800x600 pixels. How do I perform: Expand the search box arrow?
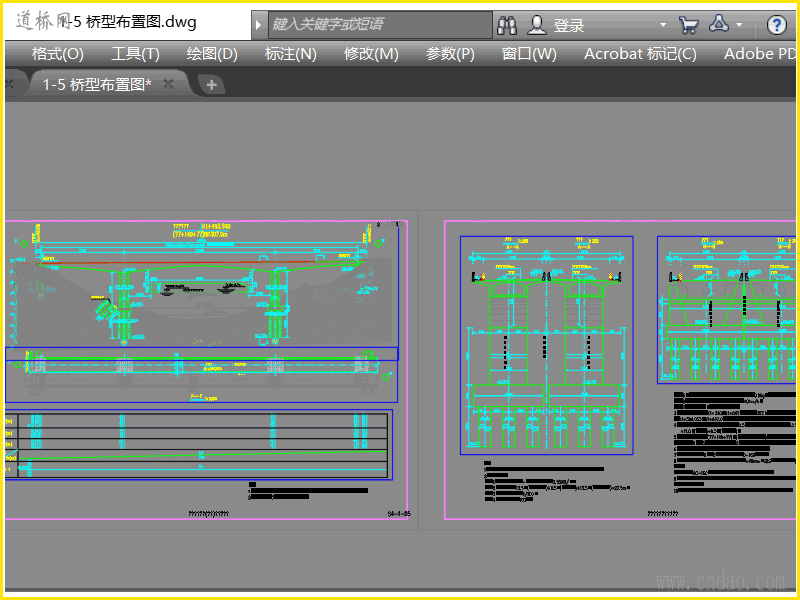pyautogui.click(x=258, y=24)
